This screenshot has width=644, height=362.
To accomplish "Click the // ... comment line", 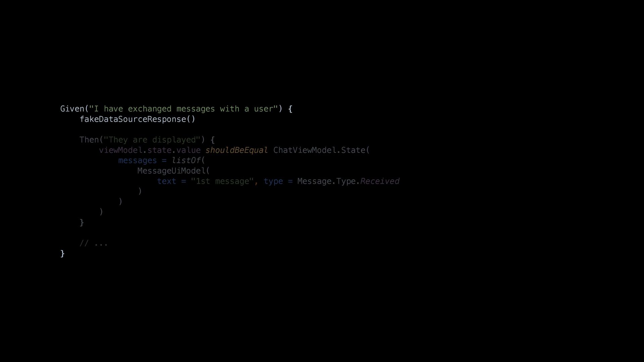I will point(94,243).
